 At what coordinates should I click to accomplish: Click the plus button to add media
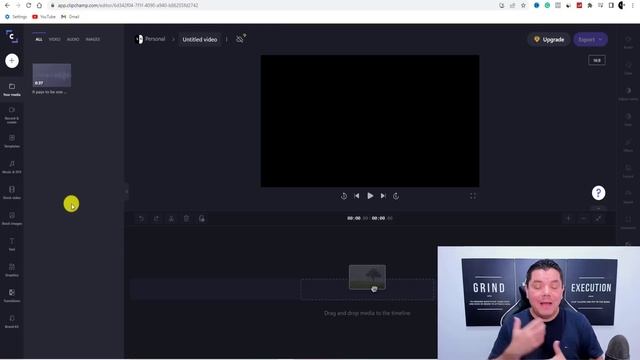pos(12,61)
